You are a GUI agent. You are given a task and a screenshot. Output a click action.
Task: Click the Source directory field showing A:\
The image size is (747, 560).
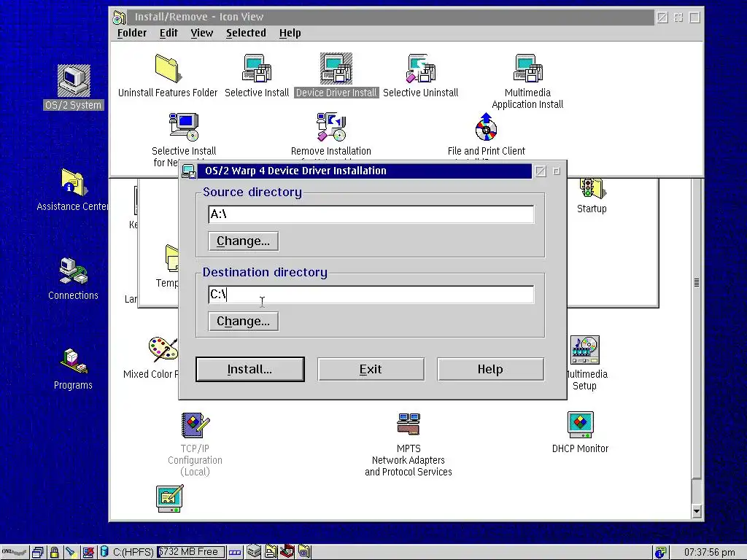[x=371, y=214]
